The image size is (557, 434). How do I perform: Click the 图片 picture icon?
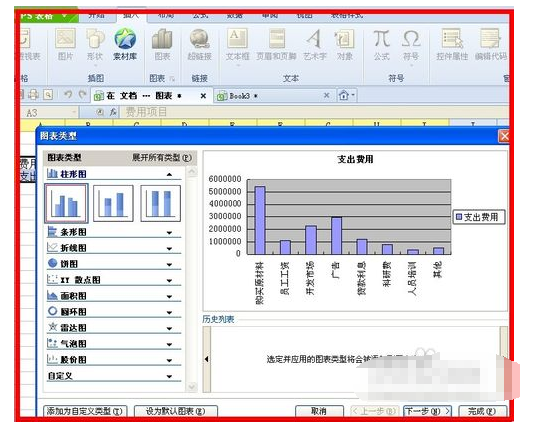pyautogui.click(x=65, y=44)
